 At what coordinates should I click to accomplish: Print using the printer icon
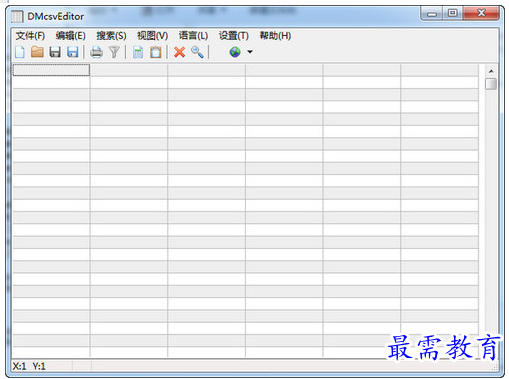[x=96, y=52]
